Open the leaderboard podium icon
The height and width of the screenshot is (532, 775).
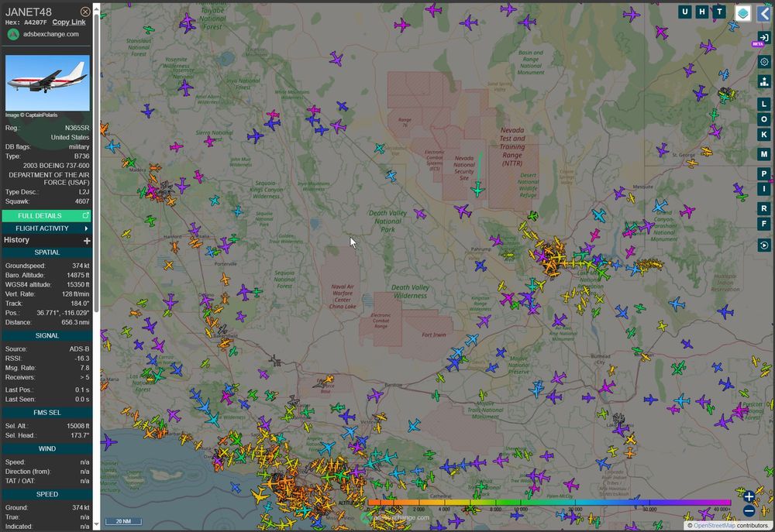point(764,81)
